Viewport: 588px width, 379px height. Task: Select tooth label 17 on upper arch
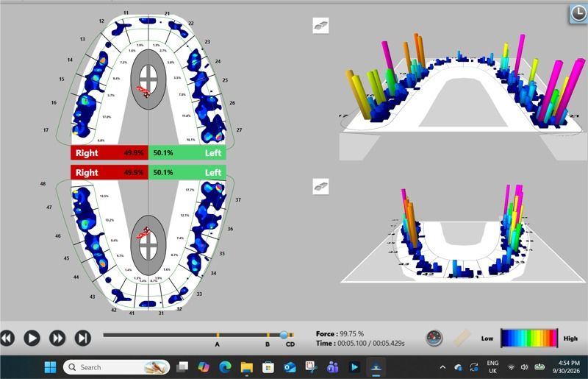(x=46, y=130)
